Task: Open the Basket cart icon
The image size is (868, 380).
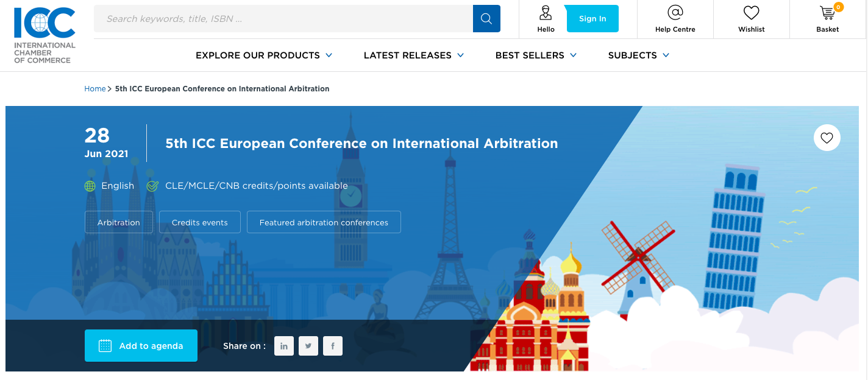Action: point(827,13)
